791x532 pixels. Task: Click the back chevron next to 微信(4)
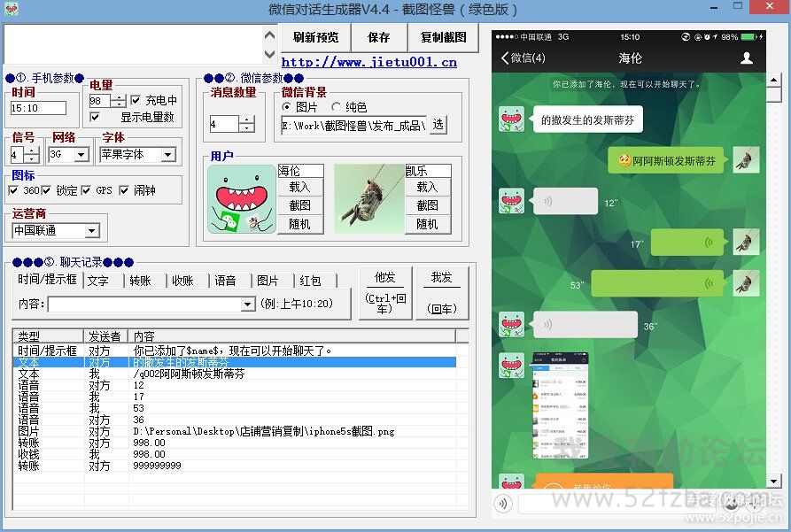tap(505, 58)
